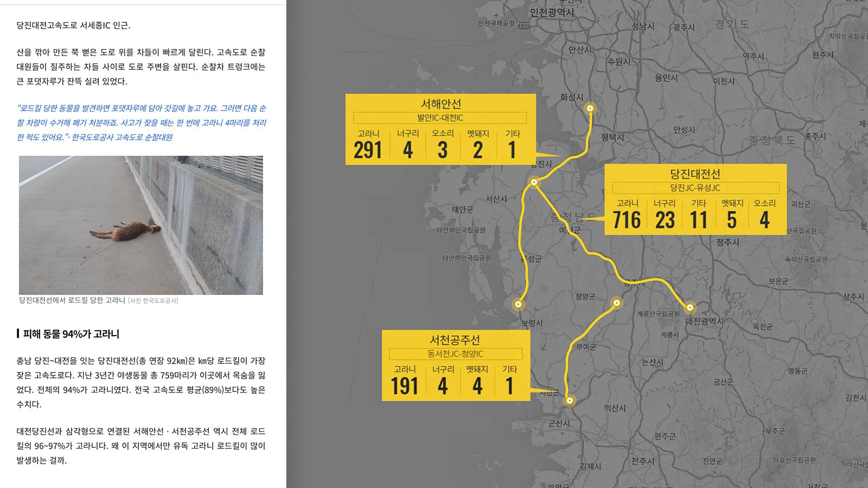Viewport: 868px width, 488px height.
Task: Click the 인천광역시 label on the map
Action: pos(552,12)
